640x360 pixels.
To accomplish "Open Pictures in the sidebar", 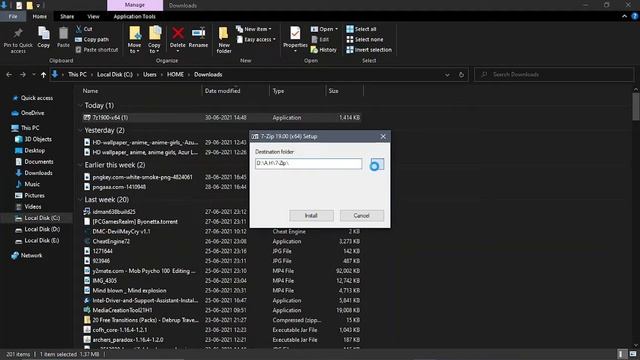I will 30,196.
